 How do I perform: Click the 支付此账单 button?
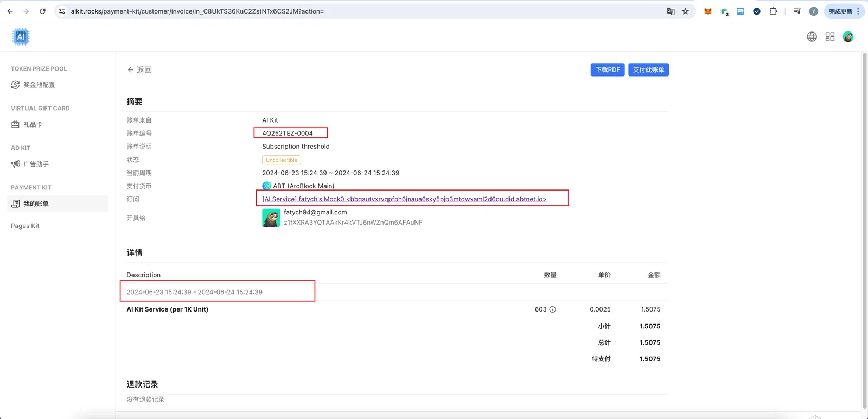pos(648,69)
